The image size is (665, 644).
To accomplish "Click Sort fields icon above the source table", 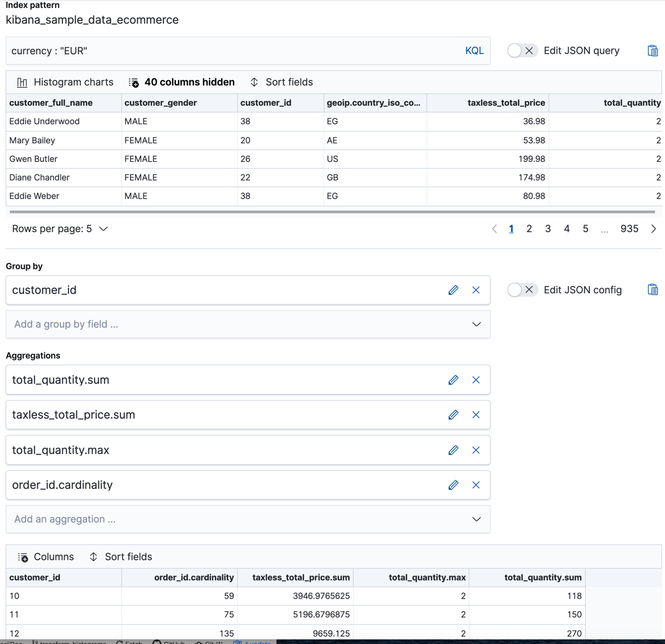I will pos(254,82).
